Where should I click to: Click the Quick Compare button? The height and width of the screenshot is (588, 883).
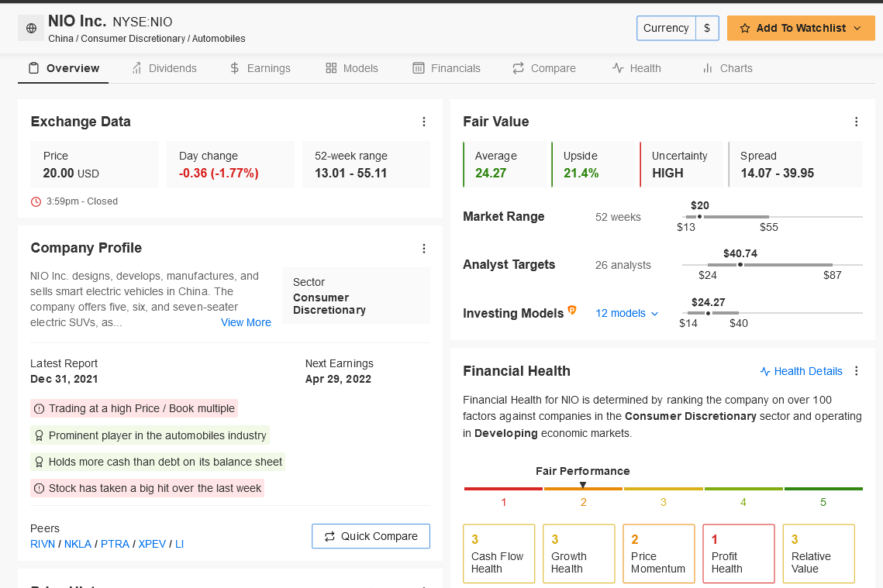coord(371,536)
